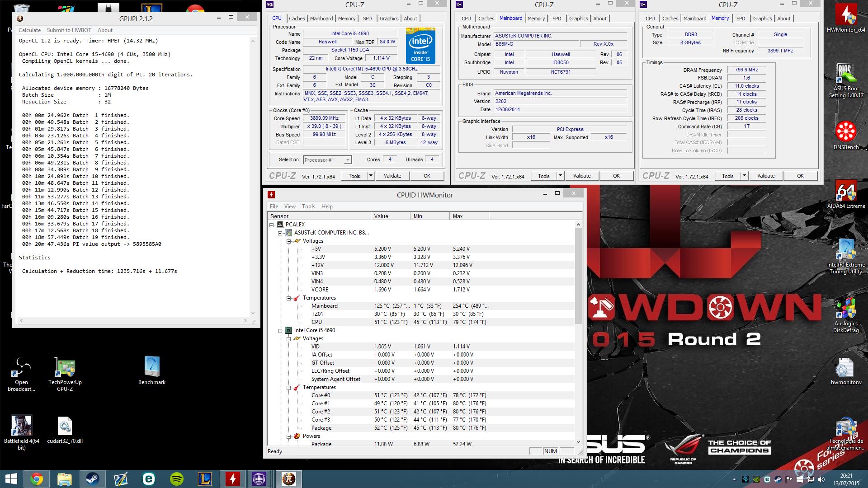Select VCORE row in HWMonitor
Viewport: 868px width, 488px height.
(420, 290)
